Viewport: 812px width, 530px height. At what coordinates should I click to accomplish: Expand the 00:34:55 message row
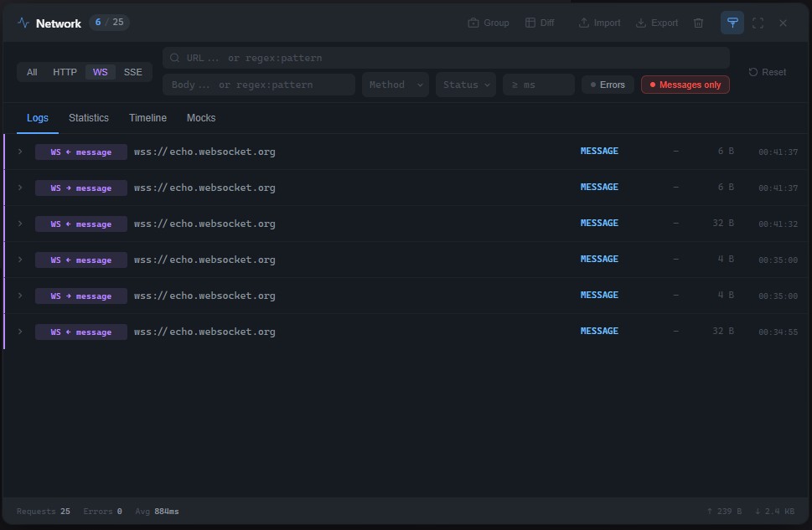pyautogui.click(x=20, y=332)
